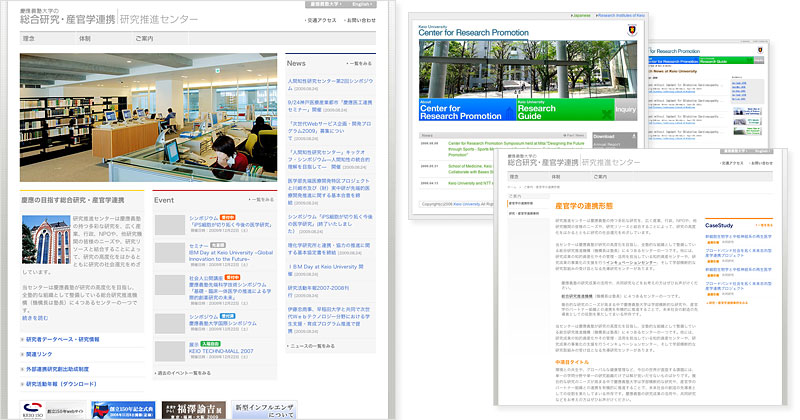Screen dimensions: 800x420
Task: Click the Keio 150 logo banner
Action: 52,410
